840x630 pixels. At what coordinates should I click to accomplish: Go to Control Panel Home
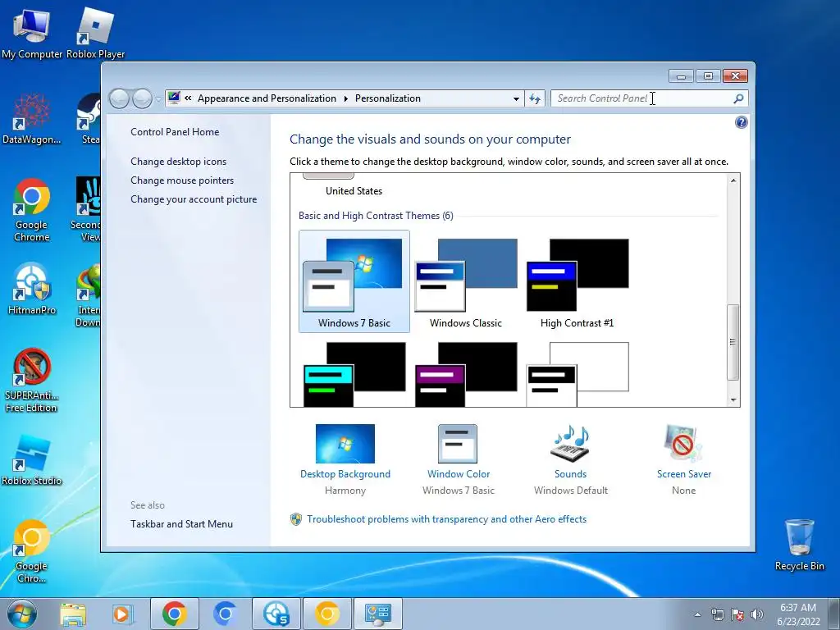tap(175, 132)
